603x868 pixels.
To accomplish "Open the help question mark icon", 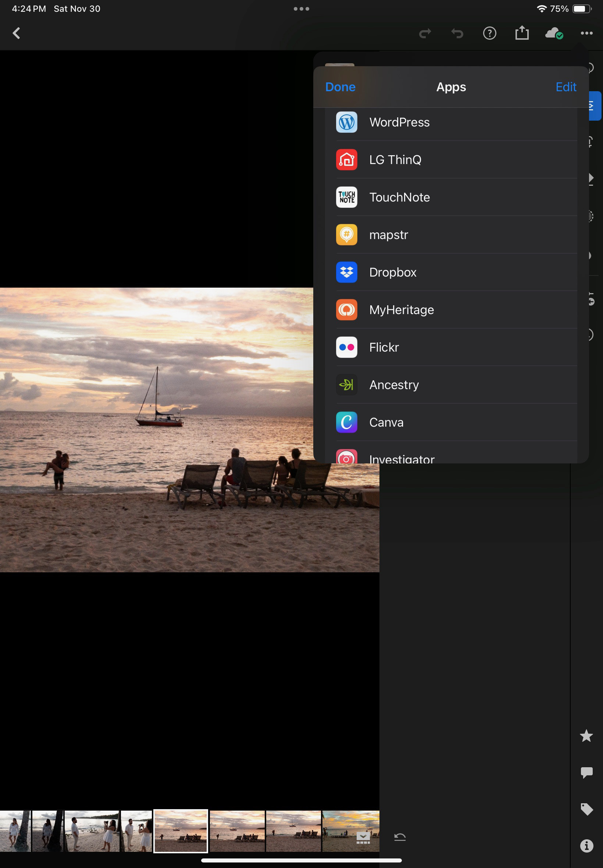I will [489, 33].
